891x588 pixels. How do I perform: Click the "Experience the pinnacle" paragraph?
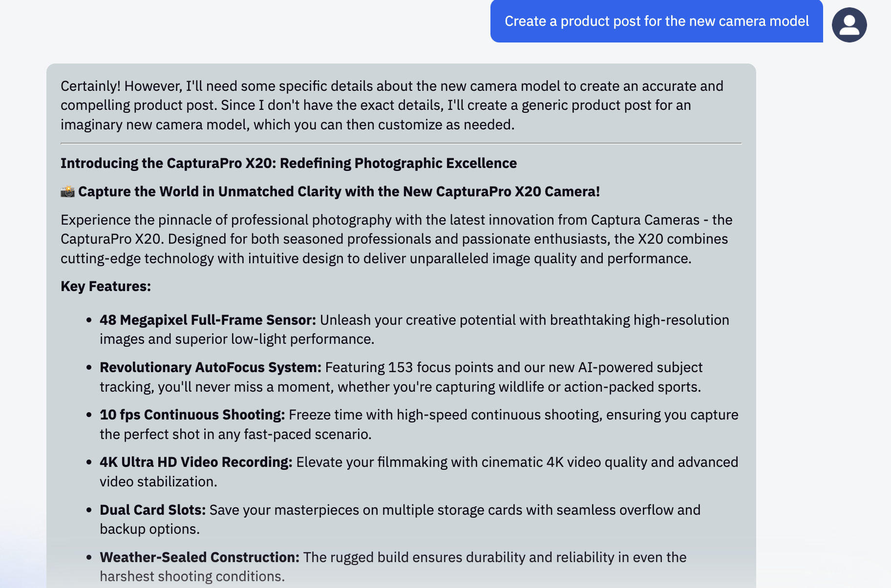pos(396,239)
